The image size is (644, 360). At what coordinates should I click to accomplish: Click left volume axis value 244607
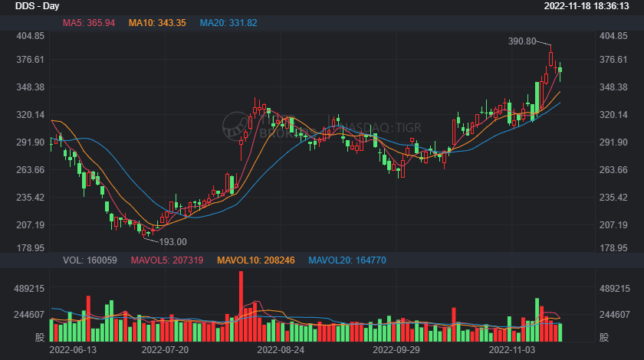coord(29,315)
